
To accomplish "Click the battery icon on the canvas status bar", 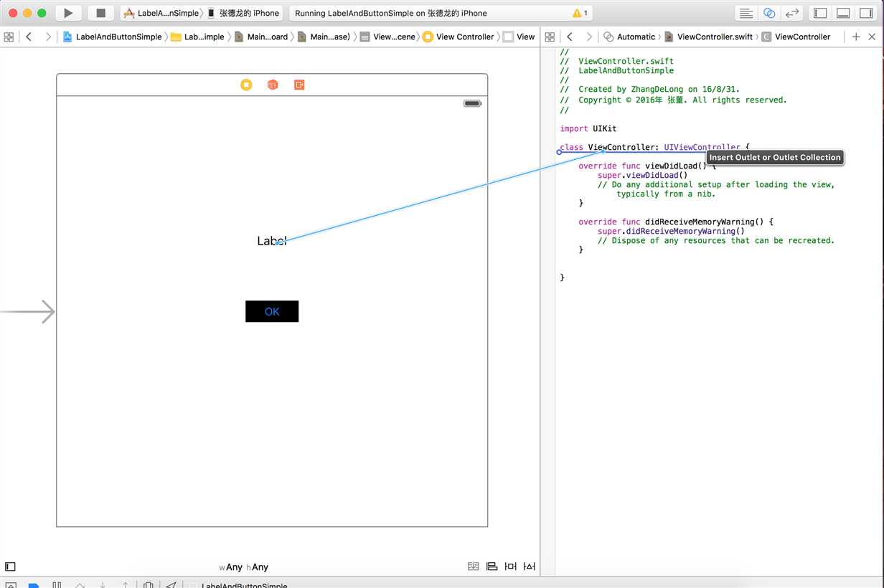I will (x=472, y=104).
